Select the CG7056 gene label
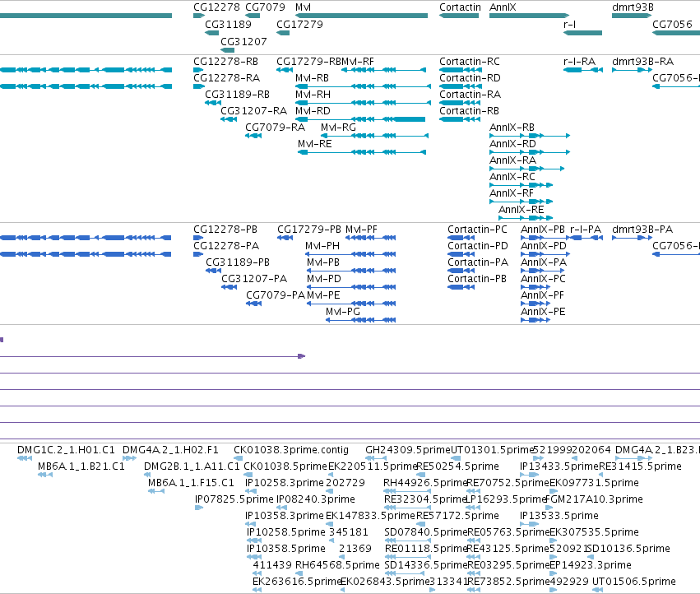 click(672, 24)
